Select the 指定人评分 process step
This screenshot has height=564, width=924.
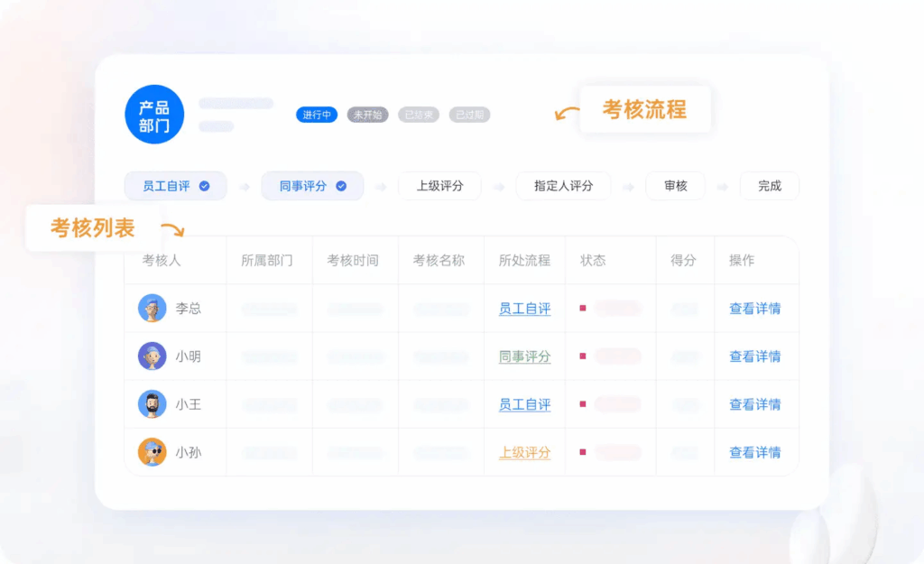(563, 186)
